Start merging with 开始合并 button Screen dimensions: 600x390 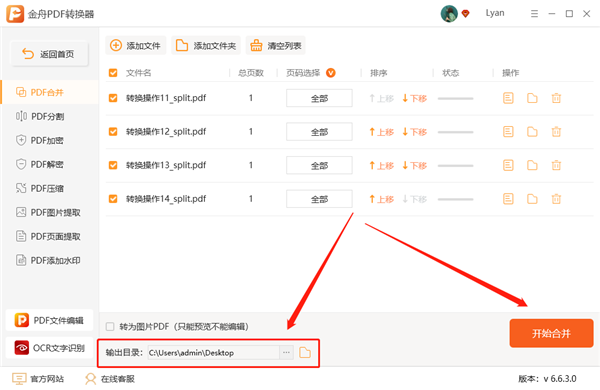(x=551, y=333)
